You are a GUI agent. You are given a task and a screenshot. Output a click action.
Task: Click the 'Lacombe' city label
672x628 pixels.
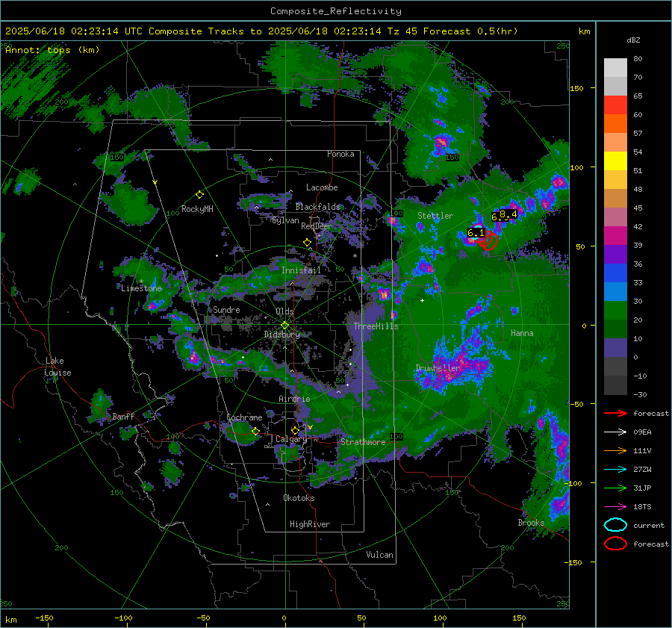point(322,187)
